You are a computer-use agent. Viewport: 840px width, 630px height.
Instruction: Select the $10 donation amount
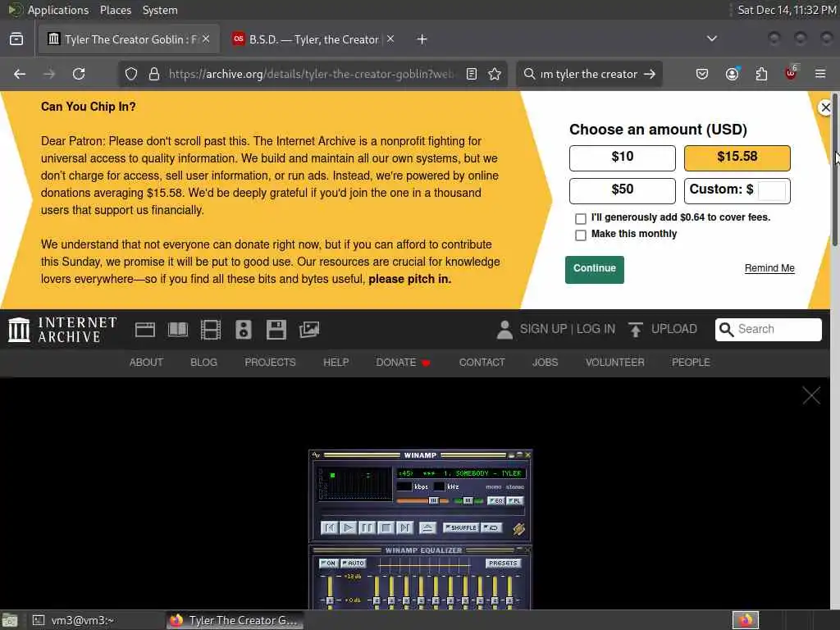[x=622, y=157]
